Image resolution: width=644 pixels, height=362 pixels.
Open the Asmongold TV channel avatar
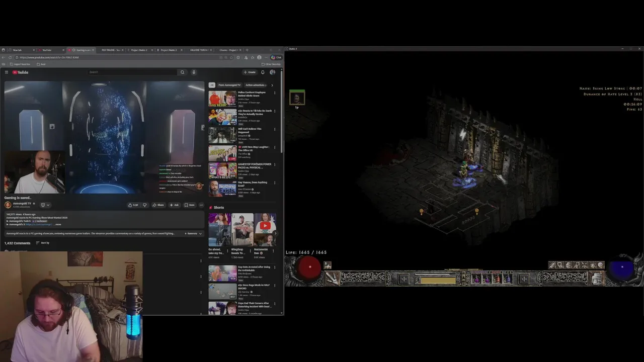coord(8,205)
